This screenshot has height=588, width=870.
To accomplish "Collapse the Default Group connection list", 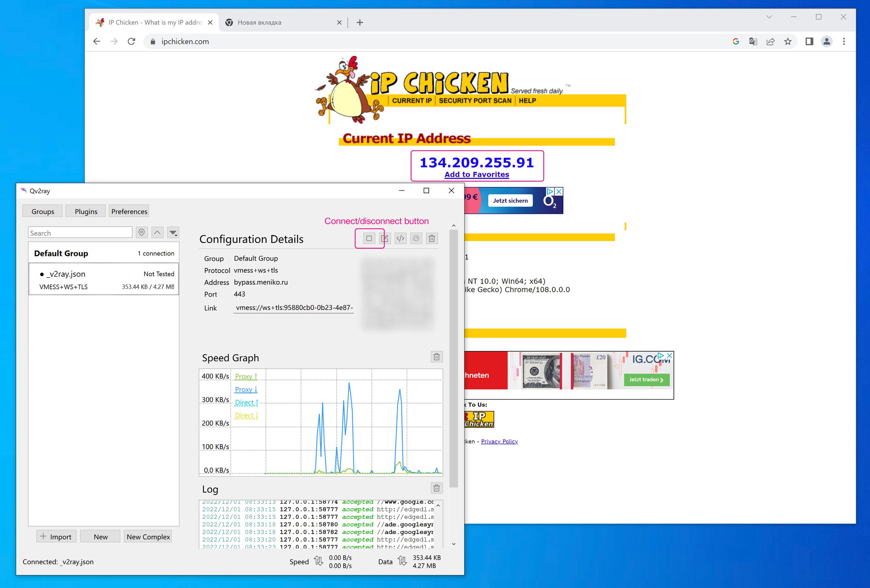I will (61, 253).
